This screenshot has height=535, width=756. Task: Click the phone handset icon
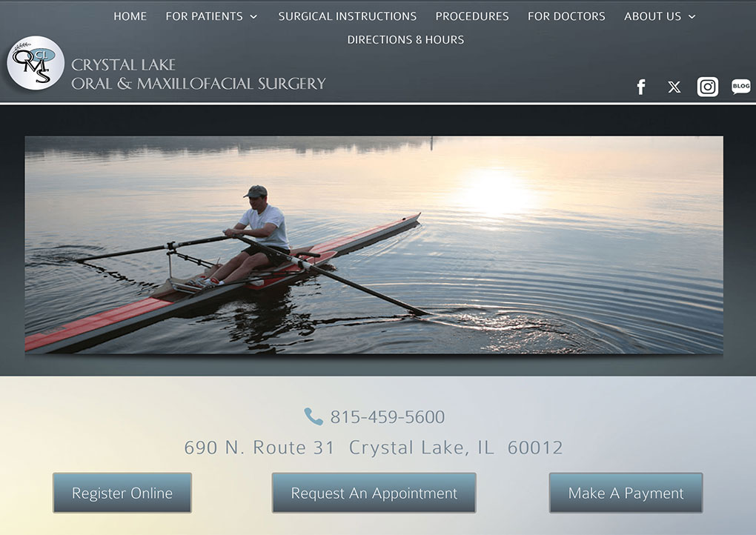click(x=314, y=416)
